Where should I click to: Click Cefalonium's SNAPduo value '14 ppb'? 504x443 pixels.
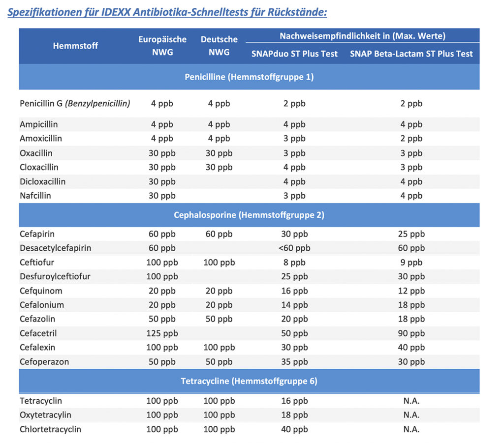pos(294,305)
